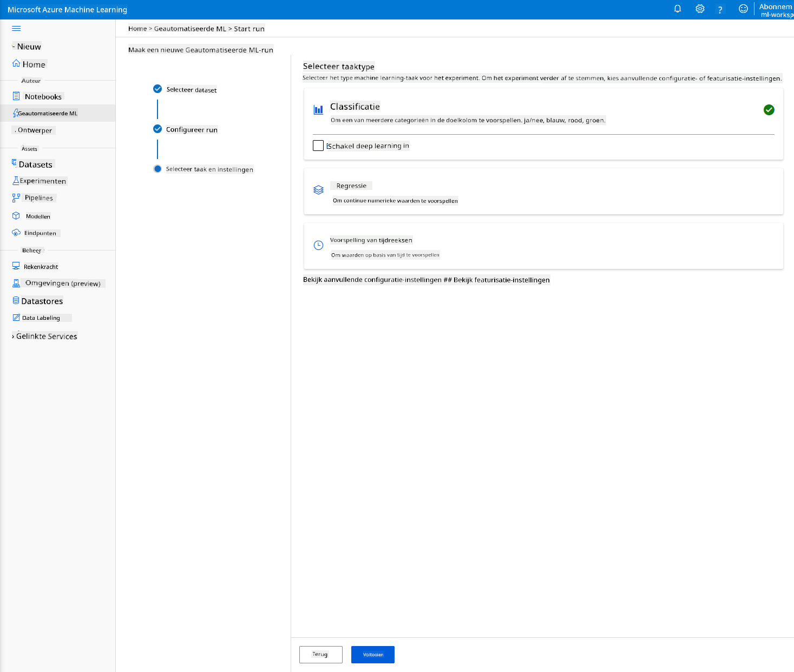Open the Notebooks sidebar icon
Image resolution: width=794 pixels, height=672 pixels.
point(16,96)
